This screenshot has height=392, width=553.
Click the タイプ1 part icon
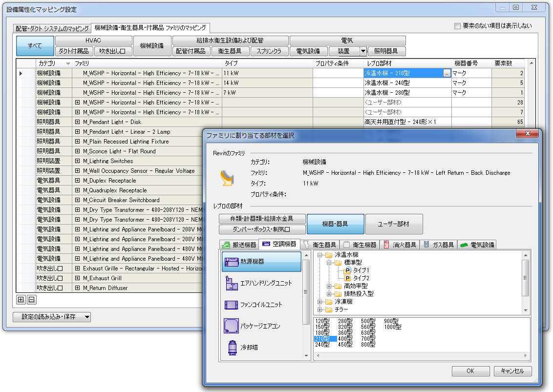coord(347,270)
